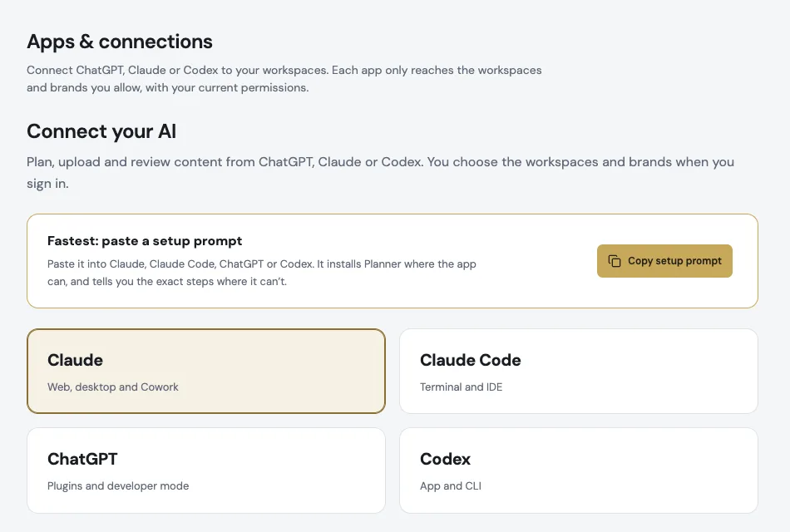
Task: Click the copy icon in setup prompt button
Action: point(615,261)
